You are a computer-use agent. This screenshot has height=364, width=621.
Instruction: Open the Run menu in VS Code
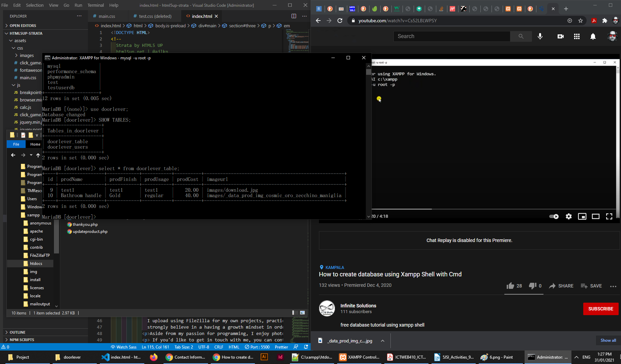coord(78,5)
